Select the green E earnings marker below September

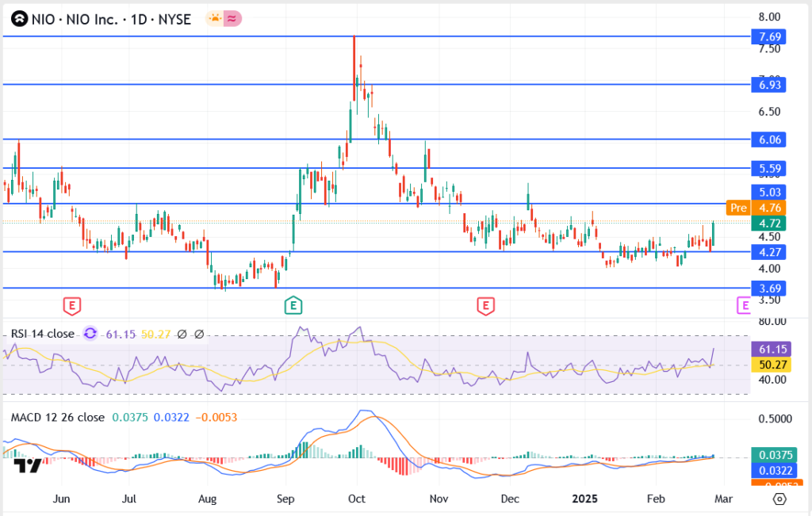[x=293, y=305]
